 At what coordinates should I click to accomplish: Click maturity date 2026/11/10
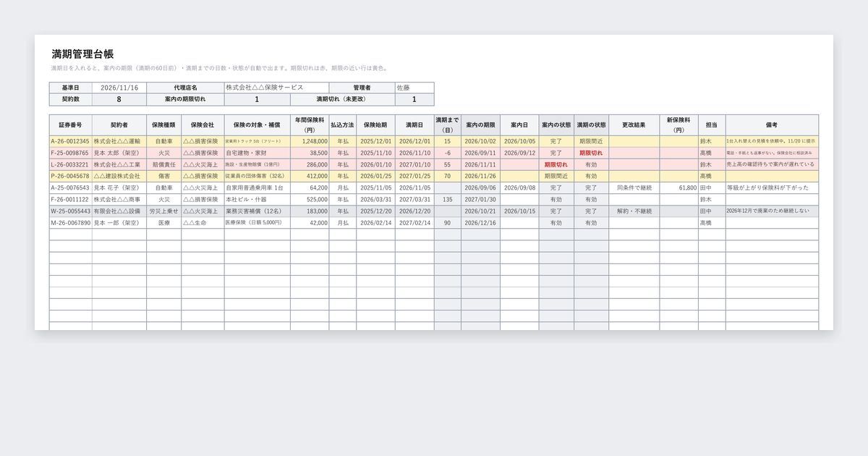click(414, 153)
